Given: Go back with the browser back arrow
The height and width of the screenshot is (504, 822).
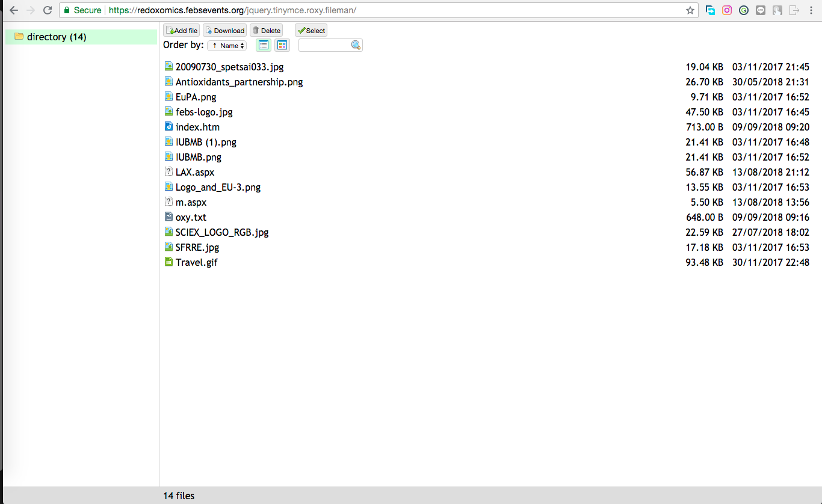Looking at the screenshot, I should [13, 10].
